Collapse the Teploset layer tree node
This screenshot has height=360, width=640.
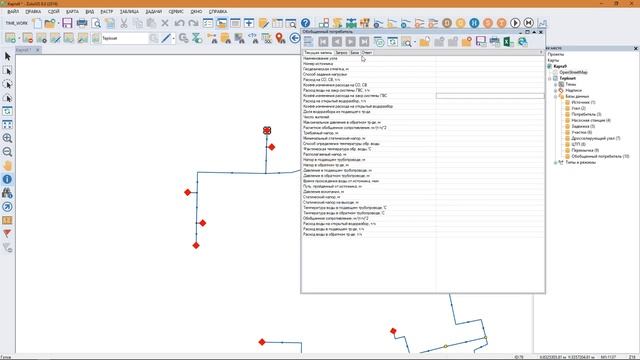point(549,78)
